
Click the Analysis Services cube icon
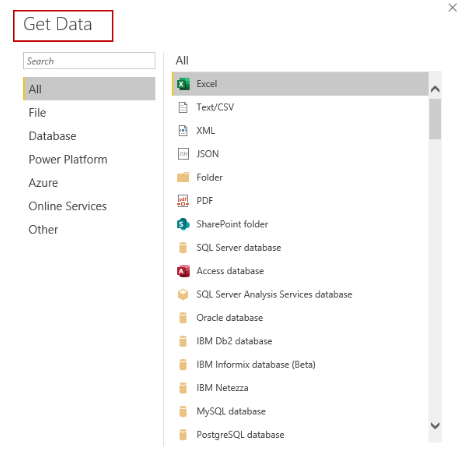coord(183,294)
